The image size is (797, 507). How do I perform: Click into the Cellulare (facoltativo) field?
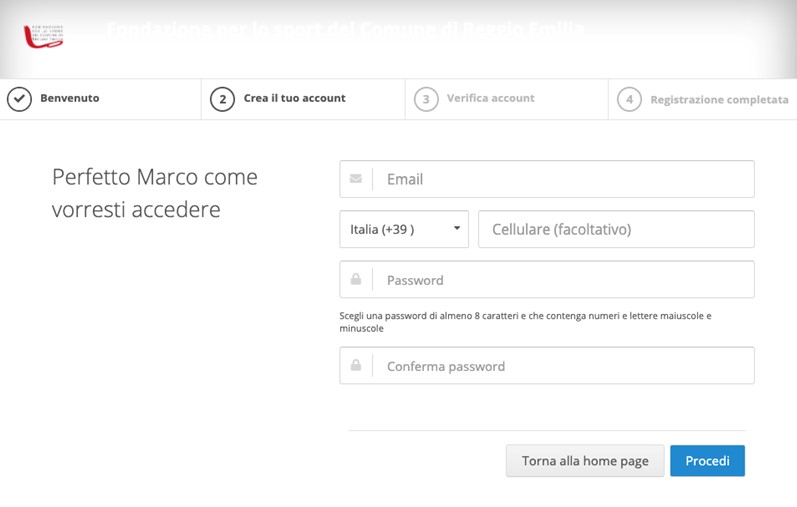click(616, 229)
